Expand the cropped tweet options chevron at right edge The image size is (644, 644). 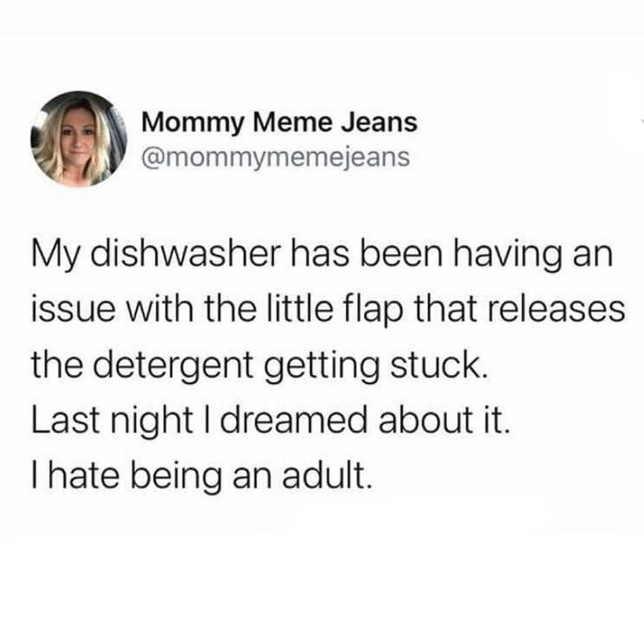coord(642,121)
